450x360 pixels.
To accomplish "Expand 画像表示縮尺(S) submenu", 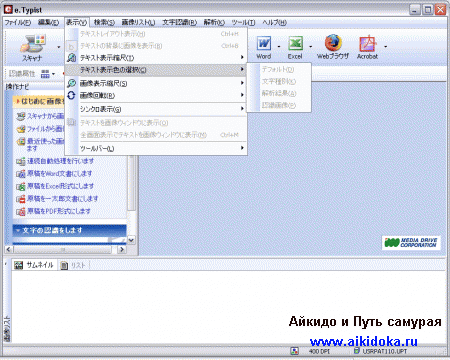I will coord(156,83).
